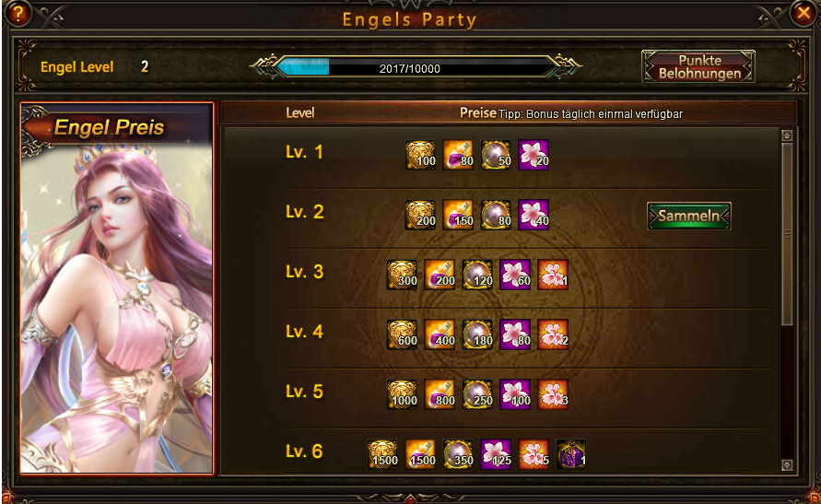This screenshot has width=821, height=504.
Task: Click the scrollbar up arrow
Action: (786, 135)
